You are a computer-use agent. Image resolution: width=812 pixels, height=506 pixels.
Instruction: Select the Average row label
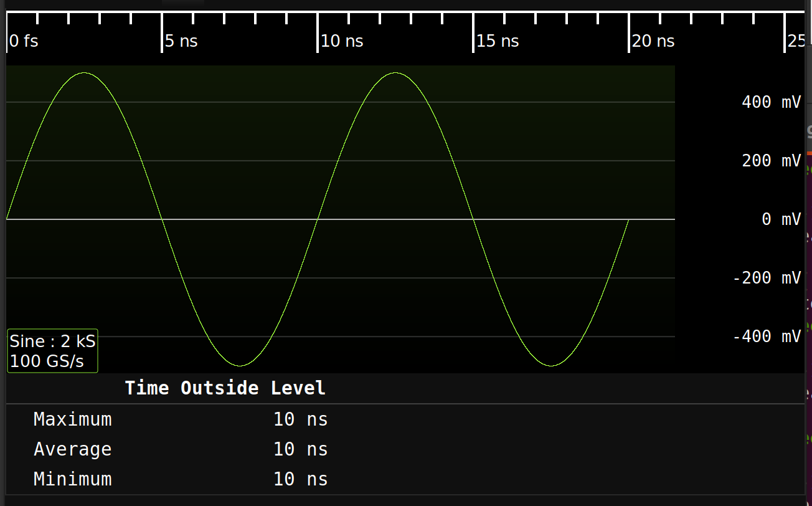(x=73, y=449)
